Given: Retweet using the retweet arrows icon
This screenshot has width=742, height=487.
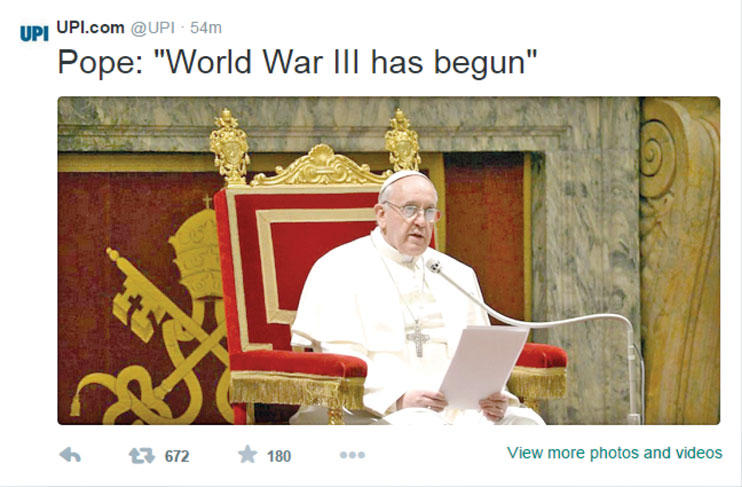Looking at the screenshot, I should coord(142,456).
